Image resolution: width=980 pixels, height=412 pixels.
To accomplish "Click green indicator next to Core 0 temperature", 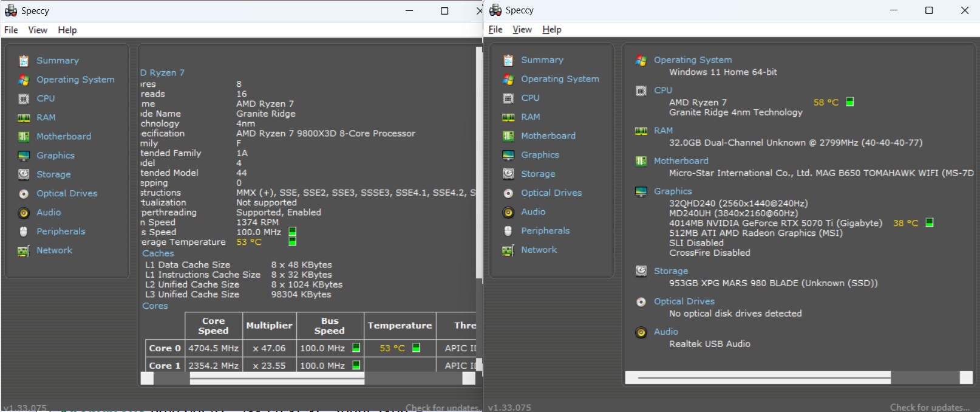I will pyautogui.click(x=416, y=348).
